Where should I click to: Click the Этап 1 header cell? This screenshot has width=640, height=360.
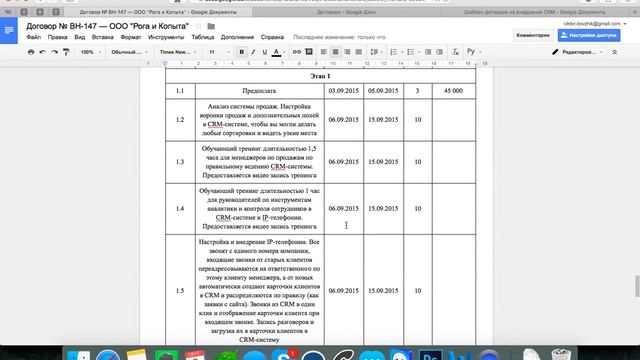[320, 76]
